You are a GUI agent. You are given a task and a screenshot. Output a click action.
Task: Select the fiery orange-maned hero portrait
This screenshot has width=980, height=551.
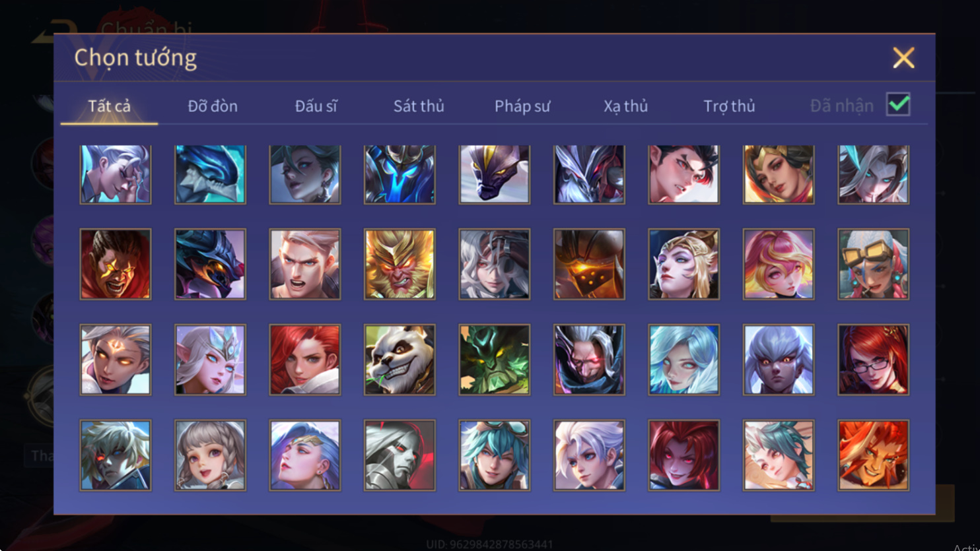(x=873, y=455)
